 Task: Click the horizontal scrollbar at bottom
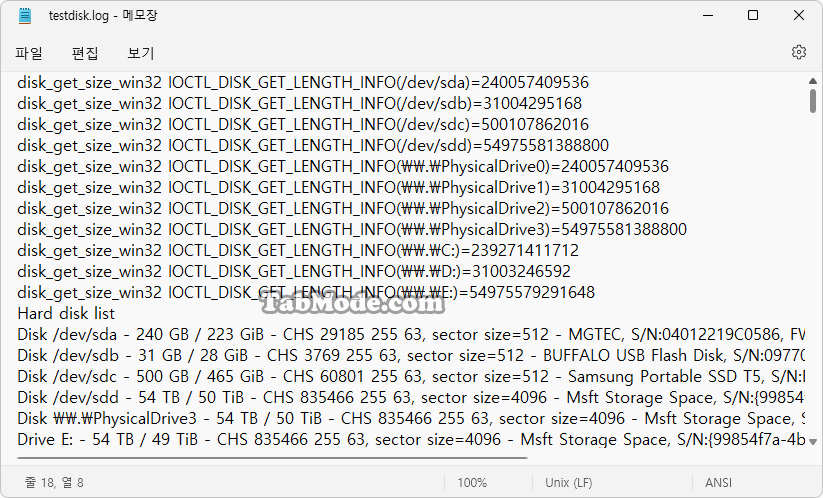click(272, 458)
